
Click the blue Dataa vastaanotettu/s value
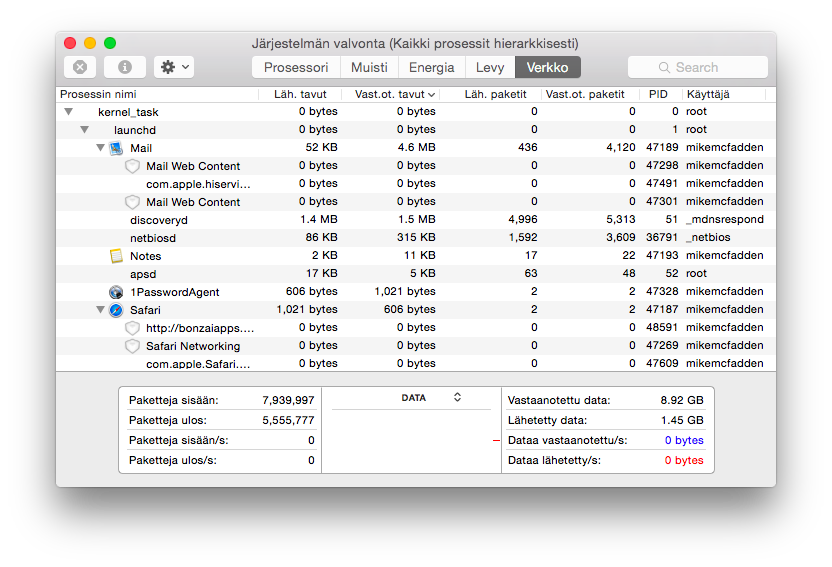click(684, 441)
